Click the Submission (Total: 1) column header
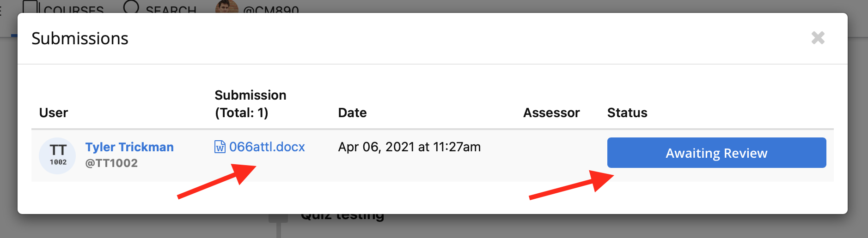 (251, 104)
